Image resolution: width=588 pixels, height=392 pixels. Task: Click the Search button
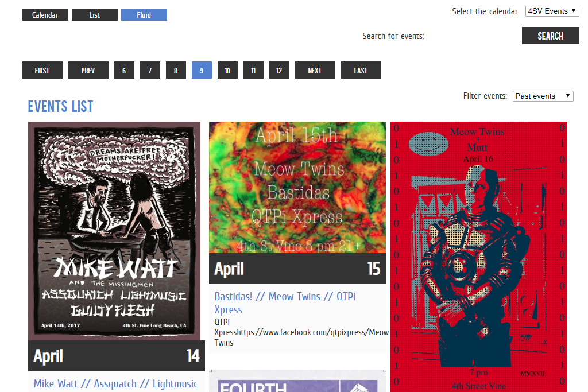[x=551, y=36]
